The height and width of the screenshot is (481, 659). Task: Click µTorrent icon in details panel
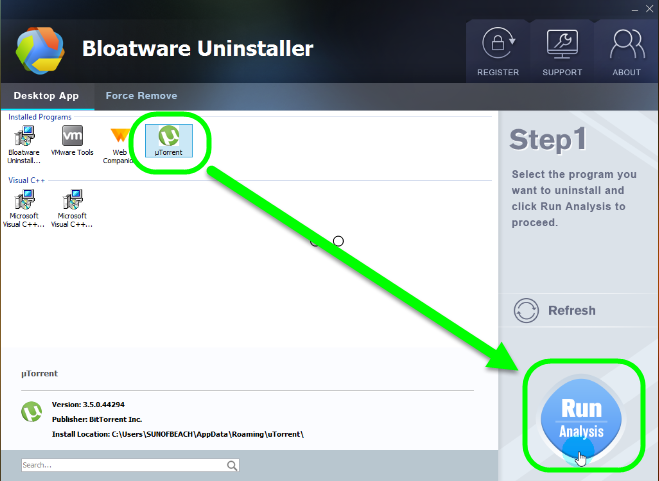pyautogui.click(x=32, y=412)
